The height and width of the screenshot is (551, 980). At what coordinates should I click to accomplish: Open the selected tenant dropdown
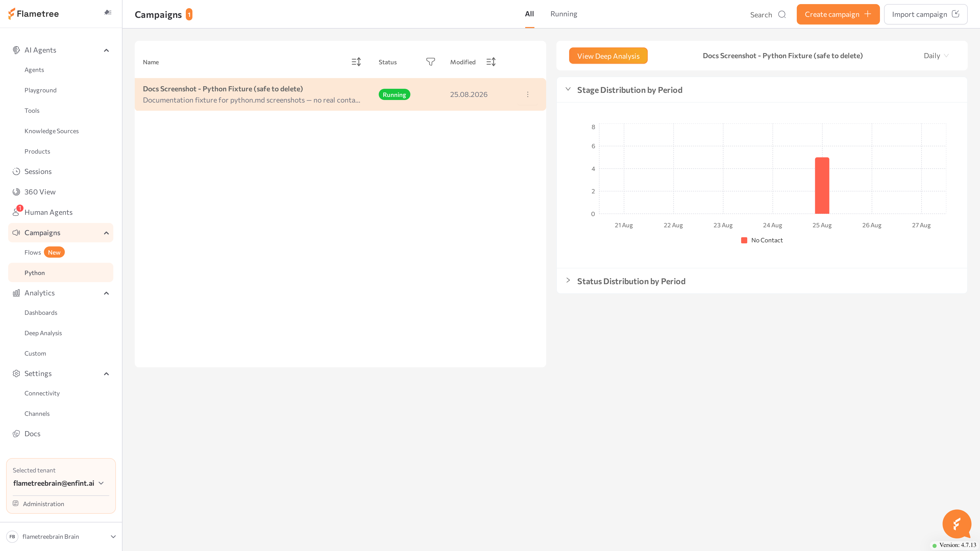point(59,483)
